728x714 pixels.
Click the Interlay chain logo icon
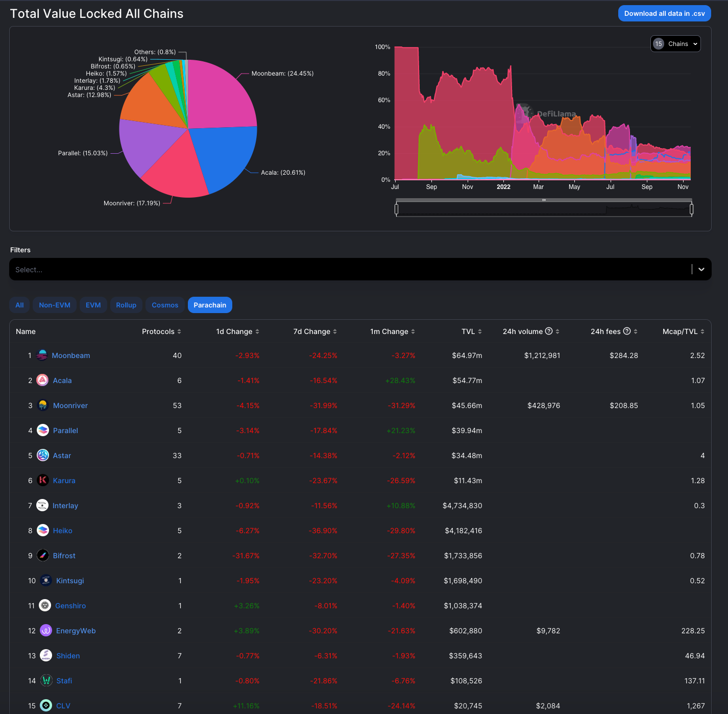tap(42, 505)
